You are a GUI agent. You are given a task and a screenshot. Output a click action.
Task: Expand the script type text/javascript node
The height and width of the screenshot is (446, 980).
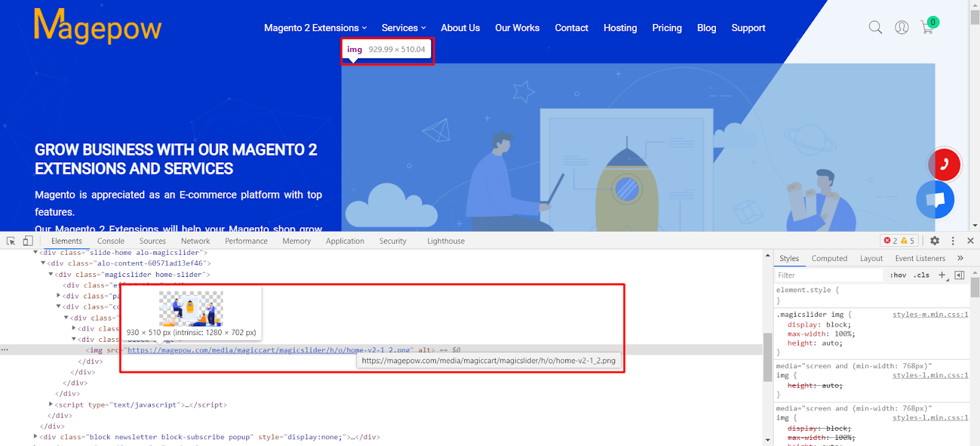click(x=51, y=404)
